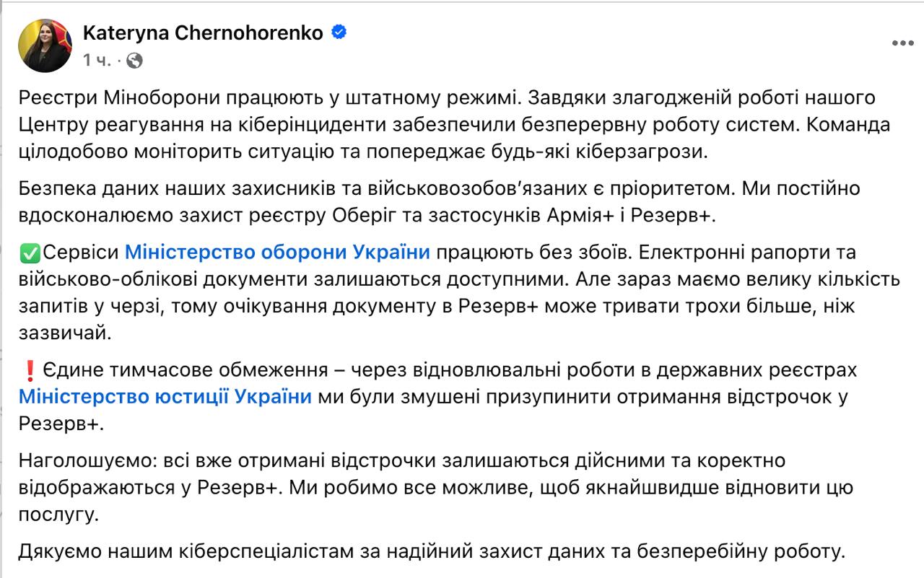Click the globe public-audience icon

134,61
